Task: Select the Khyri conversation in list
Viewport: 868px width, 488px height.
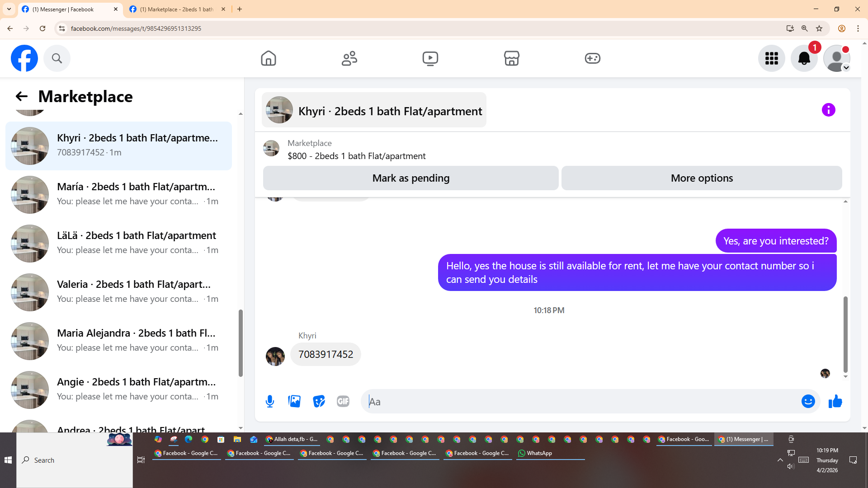Action: [x=118, y=145]
